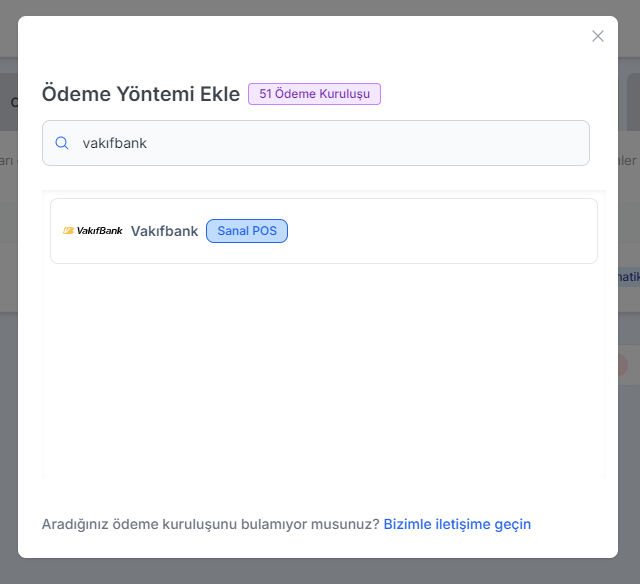Click the dimmed header bar above the dialog

click(x=320, y=7)
